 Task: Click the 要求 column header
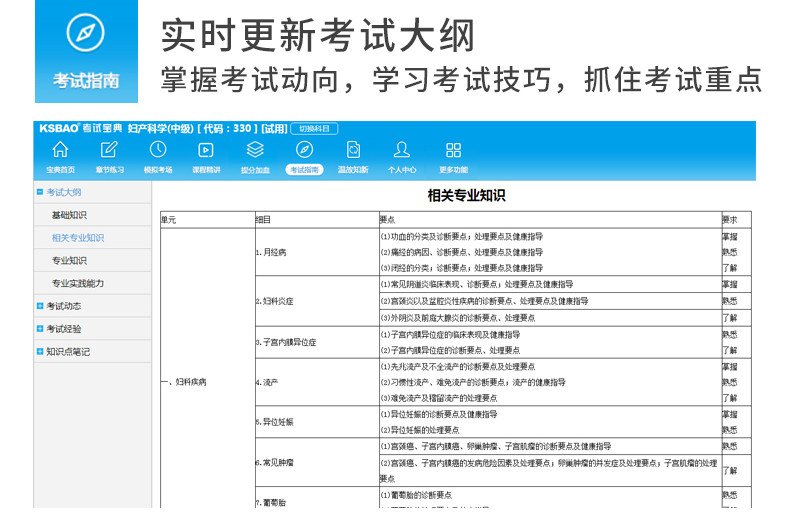[x=729, y=220]
